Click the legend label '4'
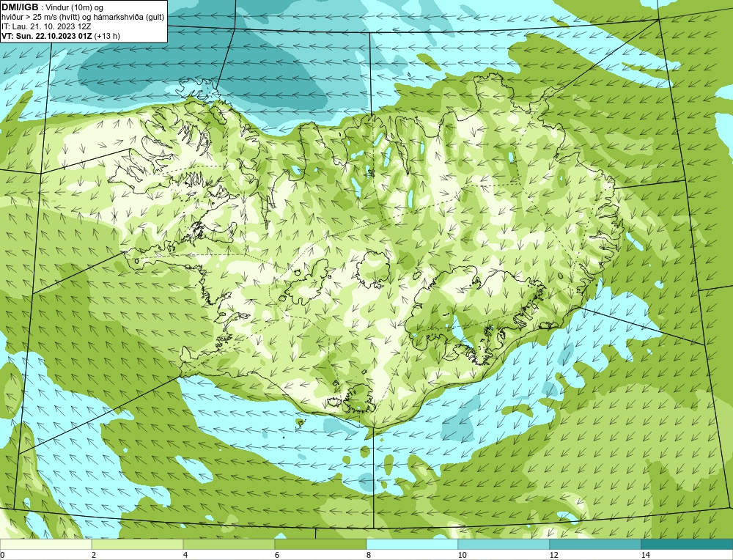Screen dimensions: 733x560 [x=185, y=555]
